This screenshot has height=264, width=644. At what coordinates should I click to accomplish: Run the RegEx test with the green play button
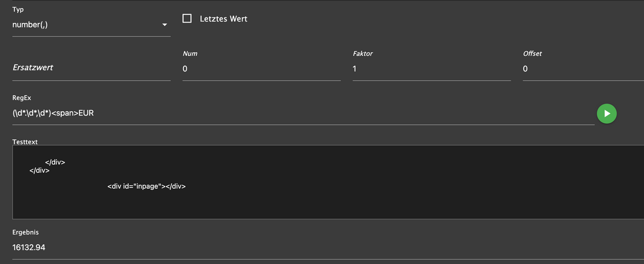[x=606, y=113]
